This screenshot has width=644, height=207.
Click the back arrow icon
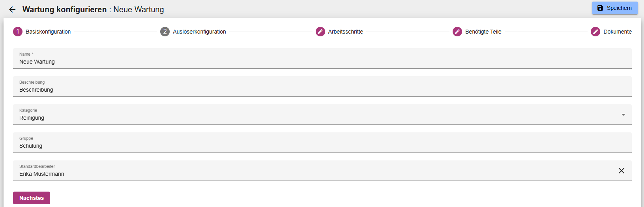[12, 9]
